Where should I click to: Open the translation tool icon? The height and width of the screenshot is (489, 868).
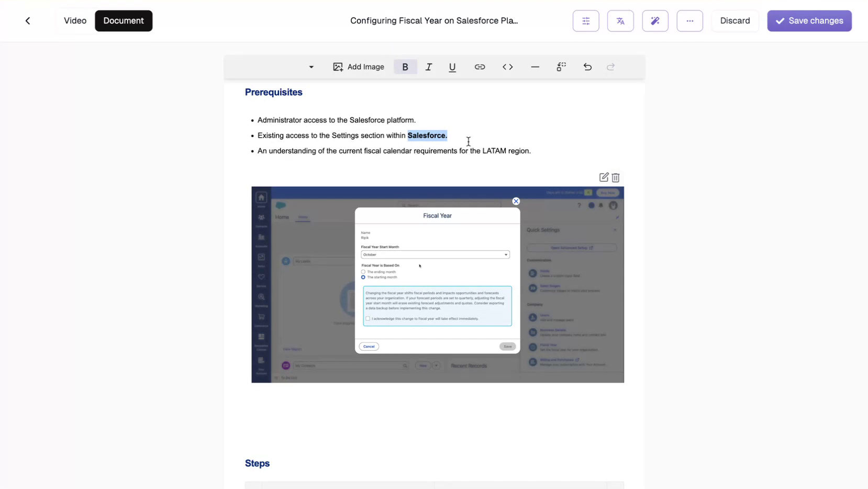pos(620,21)
